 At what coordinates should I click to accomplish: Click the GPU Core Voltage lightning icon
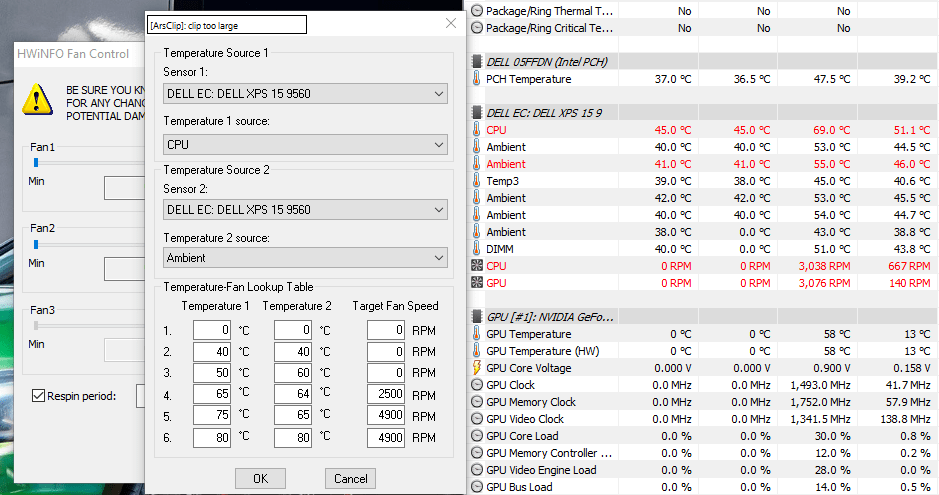[x=477, y=368]
